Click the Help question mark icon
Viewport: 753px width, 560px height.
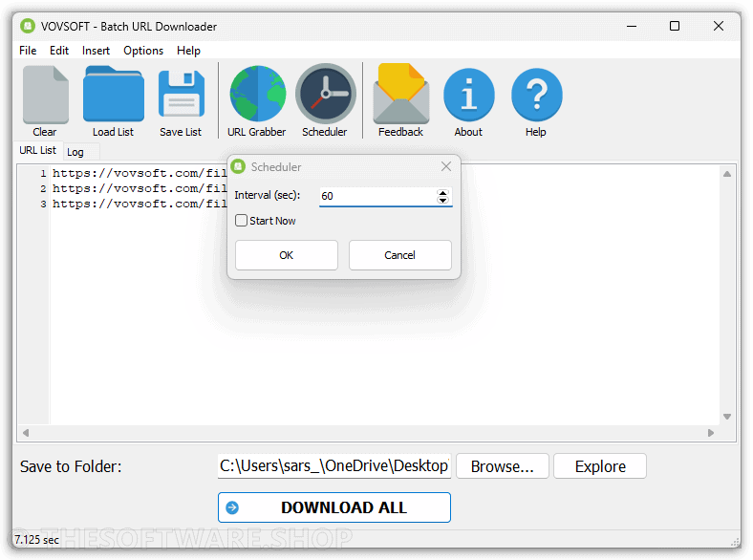click(x=536, y=95)
